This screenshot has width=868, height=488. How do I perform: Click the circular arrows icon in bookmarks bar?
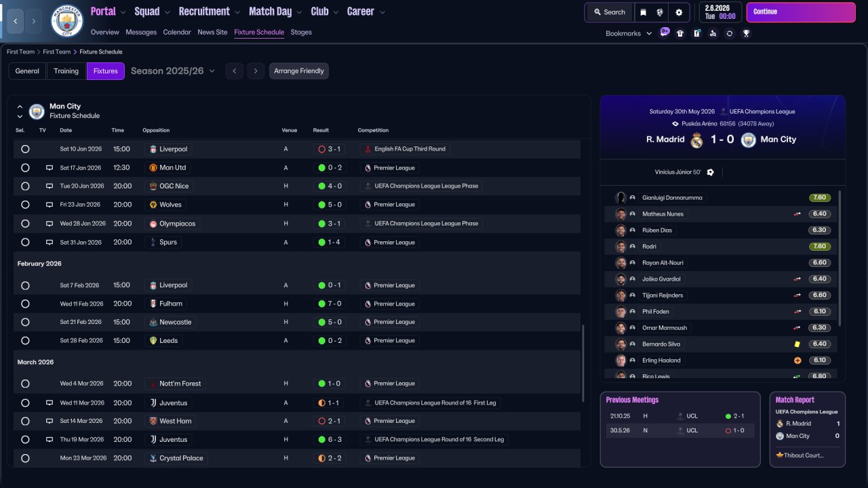(729, 33)
